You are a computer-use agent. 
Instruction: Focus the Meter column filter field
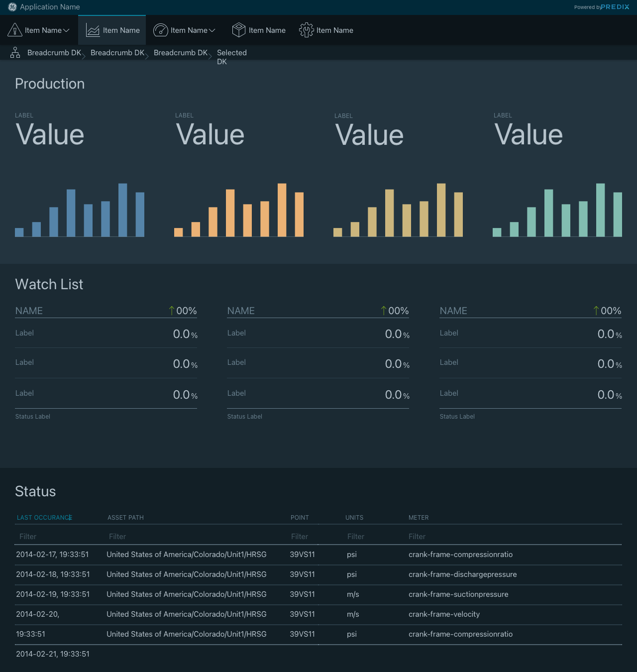[x=513, y=537]
